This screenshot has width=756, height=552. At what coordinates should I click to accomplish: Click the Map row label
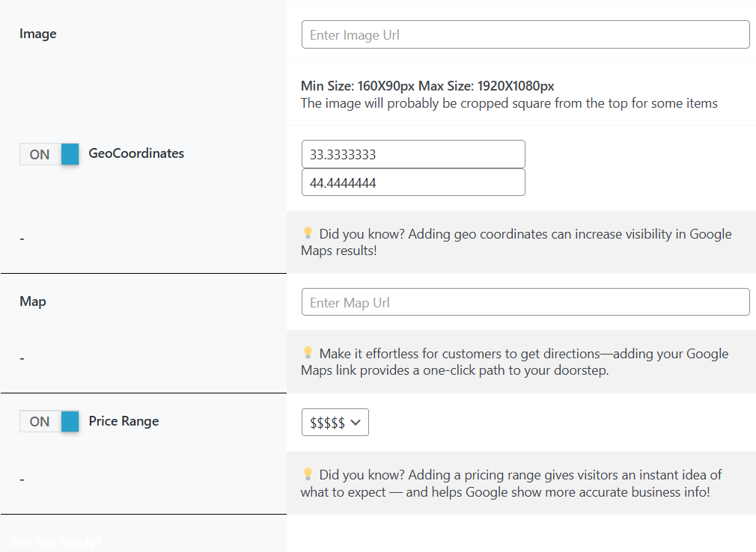[x=33, y=301]
